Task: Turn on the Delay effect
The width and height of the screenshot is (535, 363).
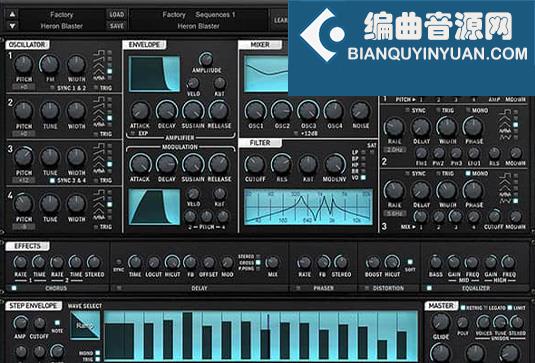Action: tap(119, 288)
